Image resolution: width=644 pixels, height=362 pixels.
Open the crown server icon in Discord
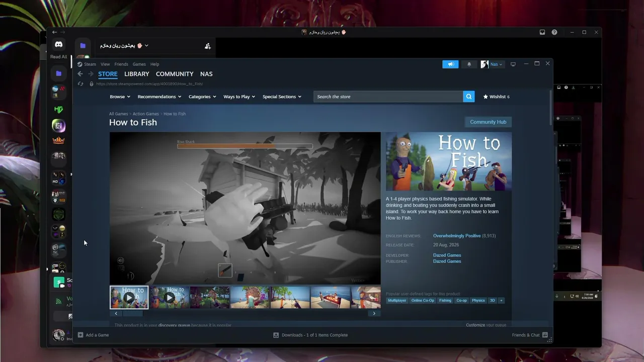(58, 140)
